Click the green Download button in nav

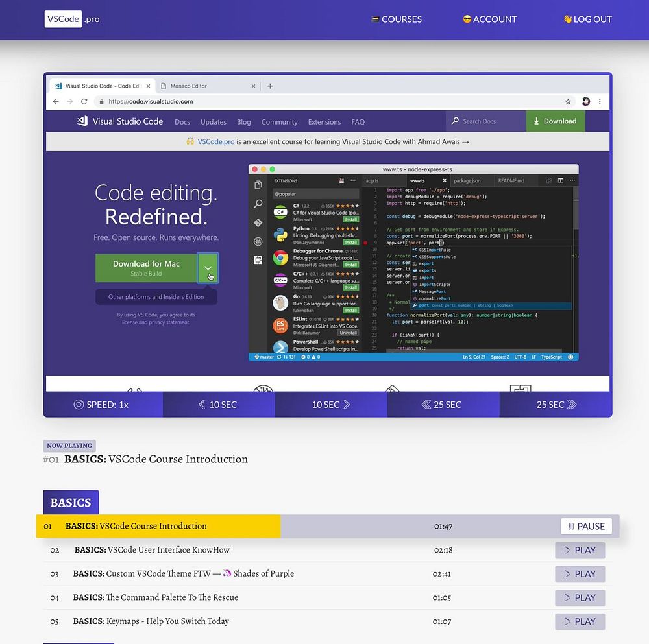click(x=556, y=121)
